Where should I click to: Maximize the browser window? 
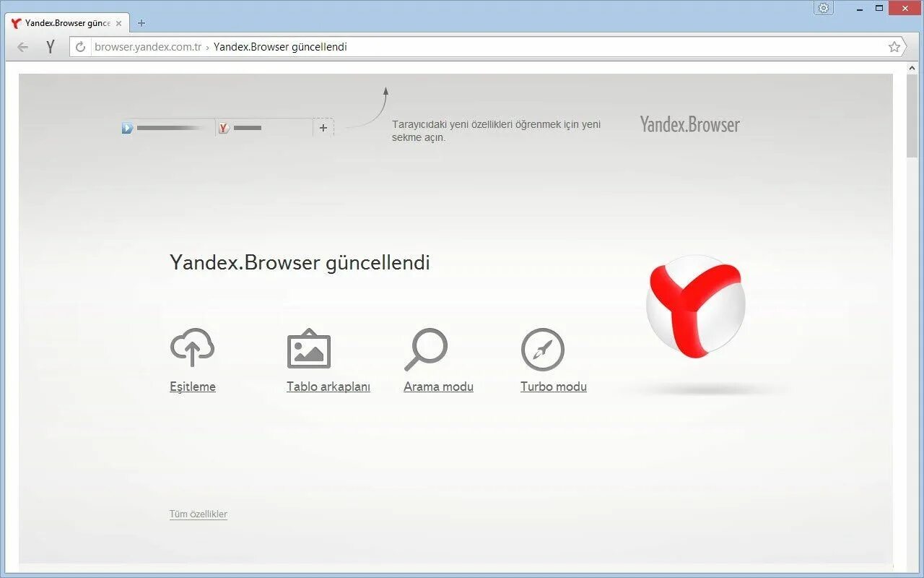point(879,8)
